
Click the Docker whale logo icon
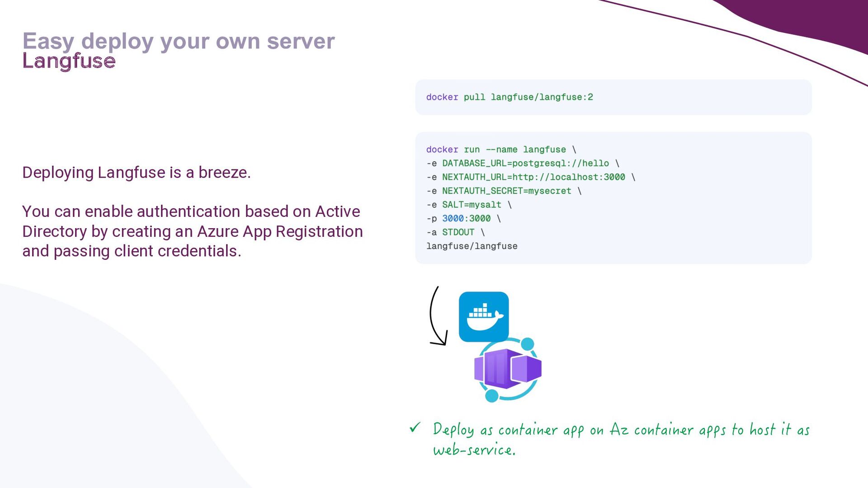tap(484, 317)
